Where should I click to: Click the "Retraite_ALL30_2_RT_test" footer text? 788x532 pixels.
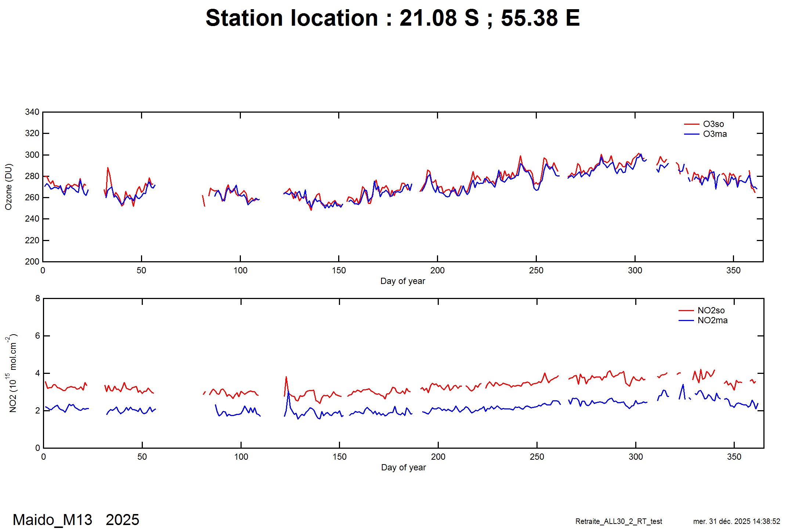(619, 521)
